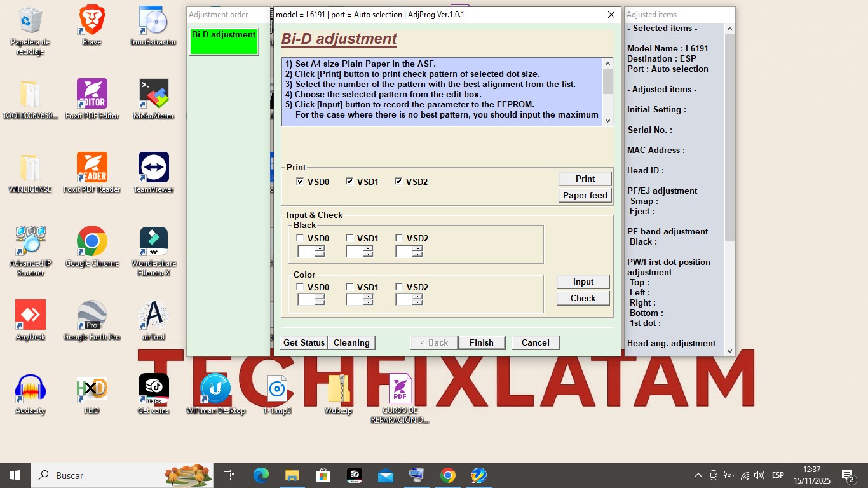Enable the Black VSD1 checkbox
This screenshot has width=868, height=488.
tap(349, 238)
